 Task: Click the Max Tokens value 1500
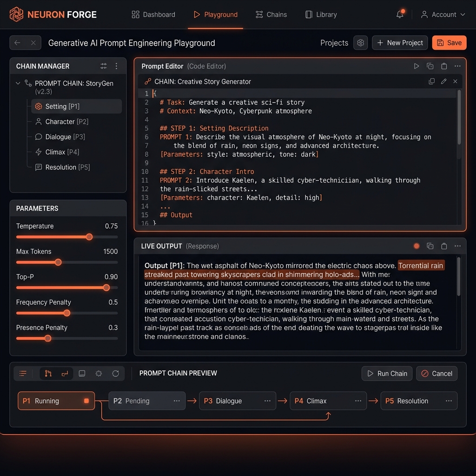pyautogui.click(x=110, y=251)
